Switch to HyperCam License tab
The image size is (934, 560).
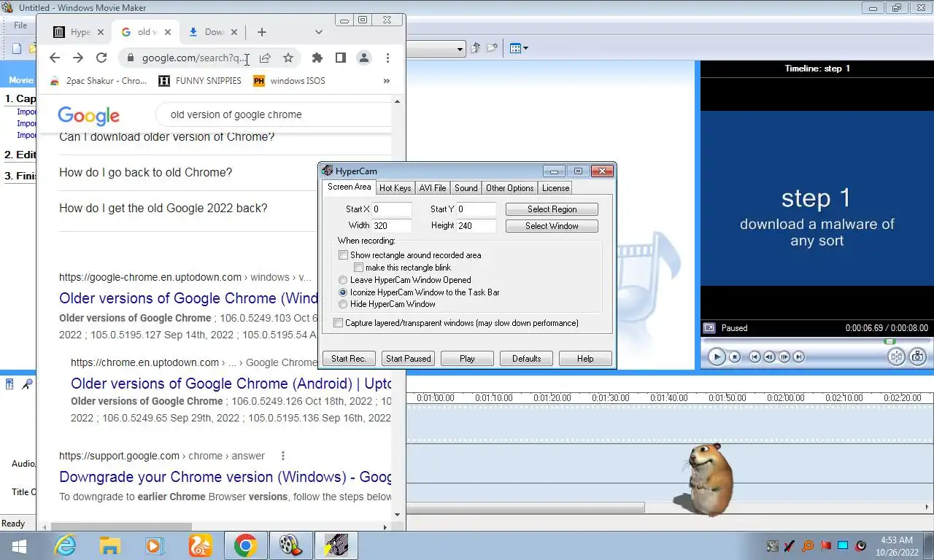(x=555, y=188)
